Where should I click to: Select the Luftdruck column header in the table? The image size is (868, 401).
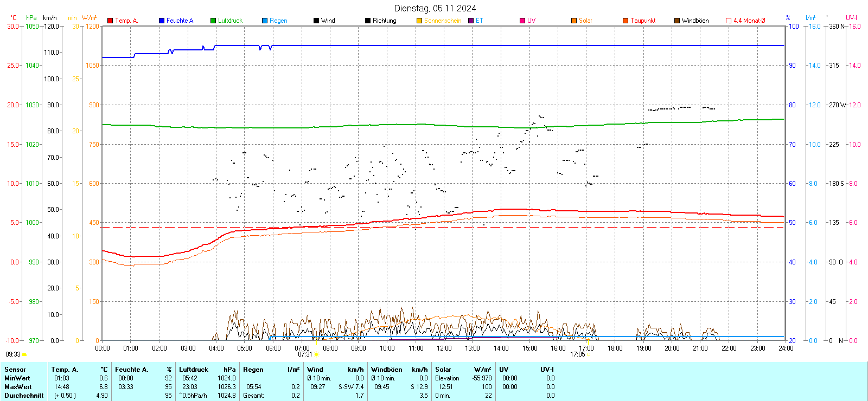pos(194,370)
